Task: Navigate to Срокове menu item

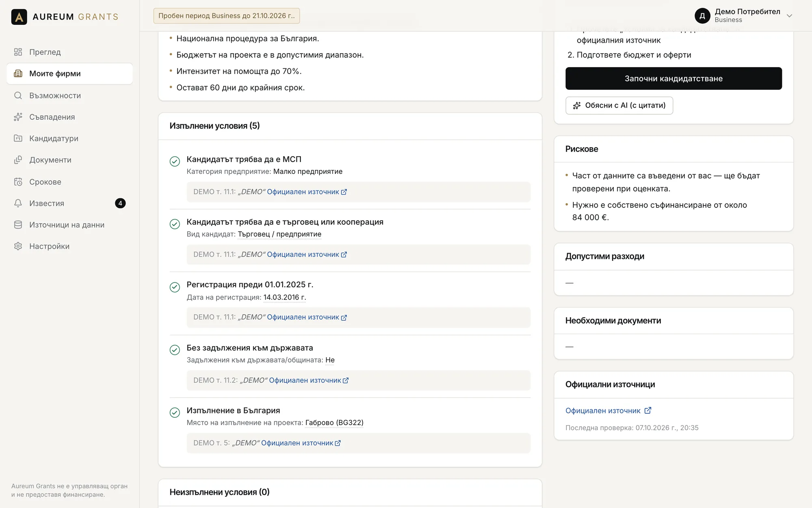Action: click(x=69, y=182)
